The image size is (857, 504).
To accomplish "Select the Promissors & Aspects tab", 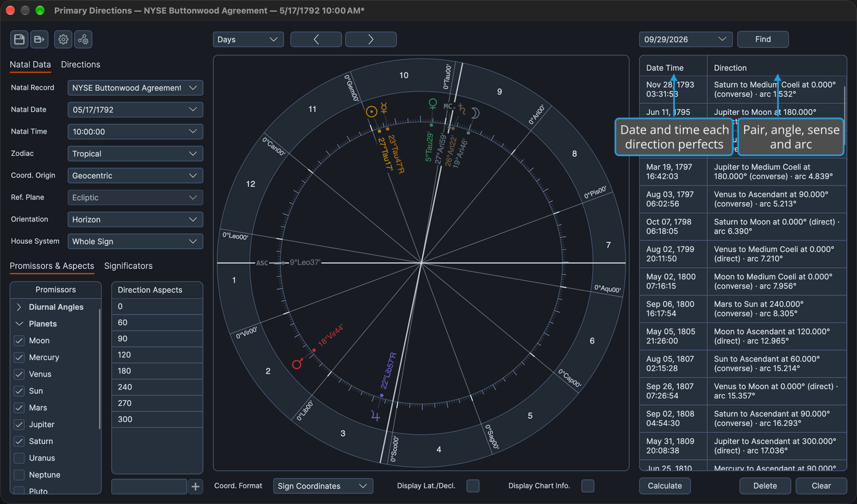I will pyautogui.click(x=52, y=266).
